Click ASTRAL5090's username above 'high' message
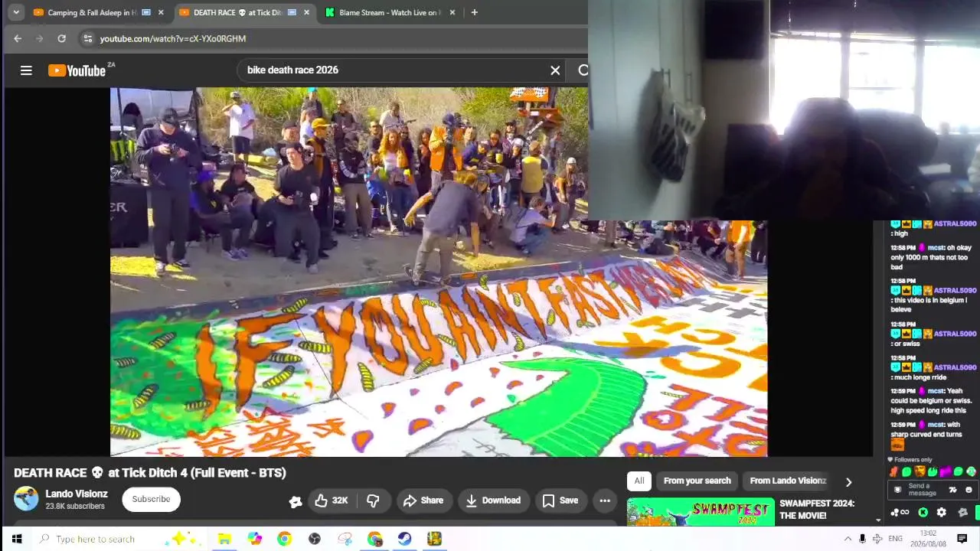 pyautogui.click(x=955, y=223)
